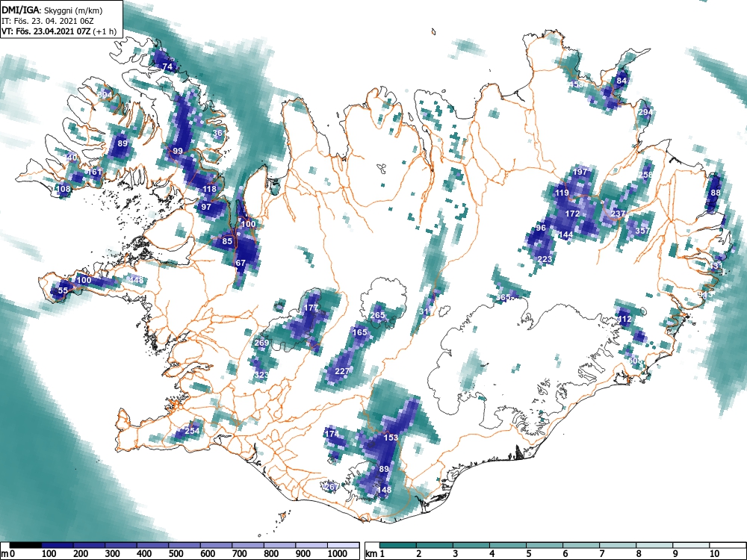This screenshot has width=747, height=560.
Task: Click the visibility value 144 on the map
Action: (x=565, y=234)
